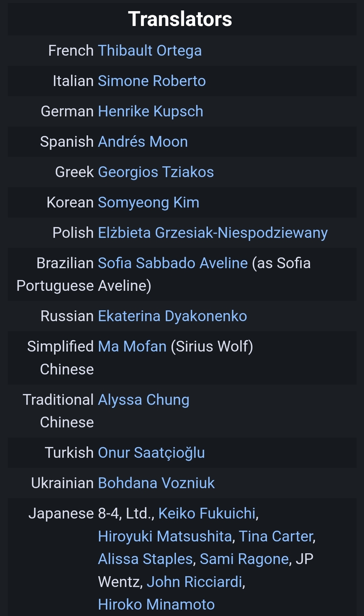Screen dimensions: 364x616
Task: Open the Somyeong Kim link
Action: [x=148, y=202]
